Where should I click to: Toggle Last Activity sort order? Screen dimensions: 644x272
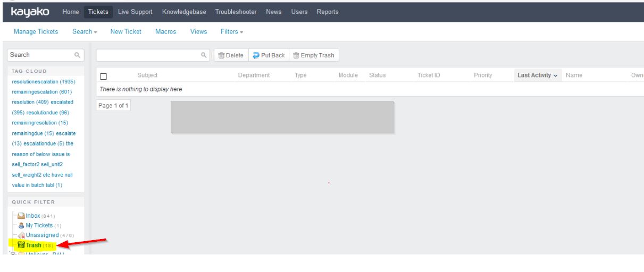pyautogui.click(x=538, y=75)
